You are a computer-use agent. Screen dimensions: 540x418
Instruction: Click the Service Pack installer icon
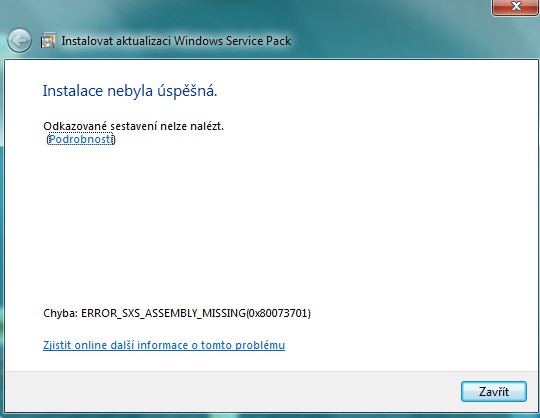click(48, 40)
